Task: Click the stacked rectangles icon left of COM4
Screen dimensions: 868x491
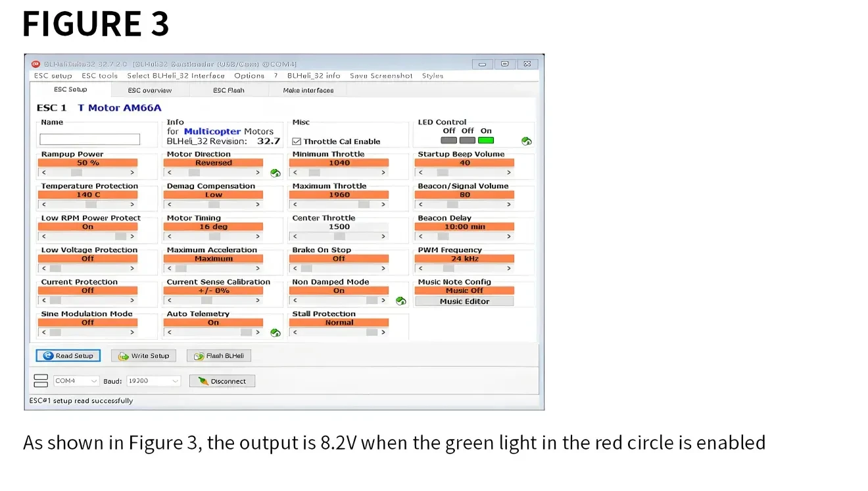Action: pyautogui.click(x=41, y=381)
